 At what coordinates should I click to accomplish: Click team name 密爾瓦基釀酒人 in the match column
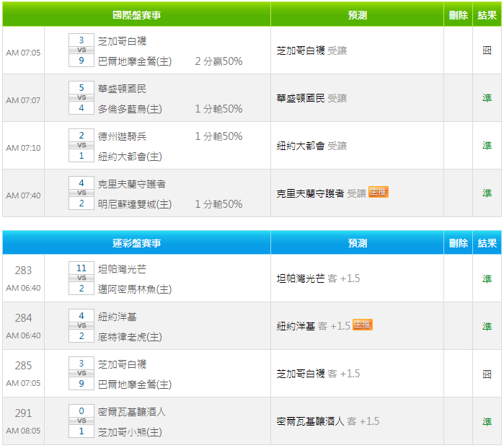tap(132, 412)
